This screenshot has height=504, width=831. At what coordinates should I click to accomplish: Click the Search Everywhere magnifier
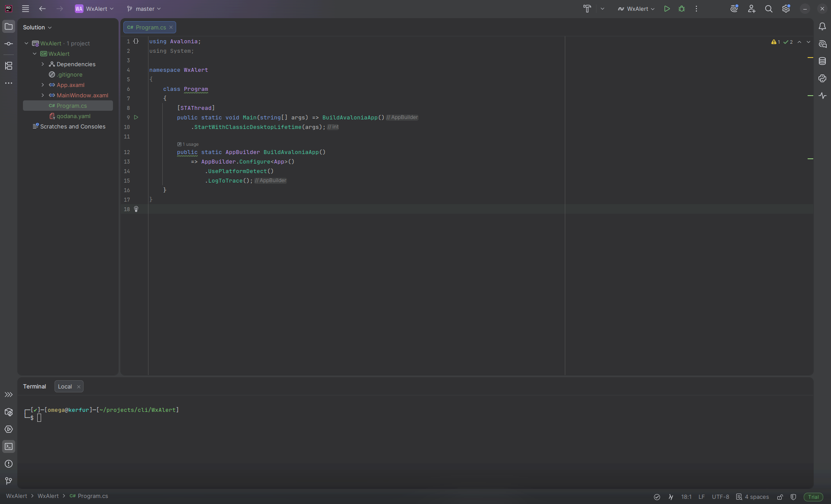pyautogui.click(x=769, y=9)
